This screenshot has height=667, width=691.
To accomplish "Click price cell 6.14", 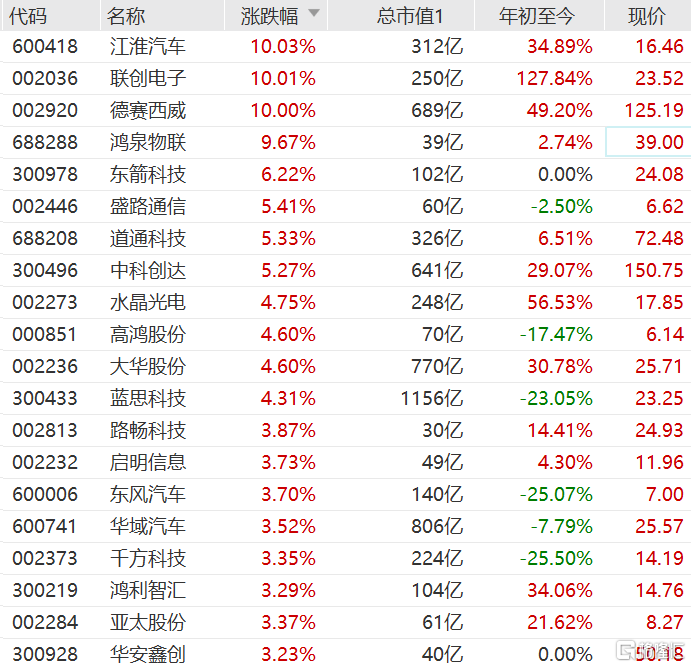I will (x=665, y=334).
